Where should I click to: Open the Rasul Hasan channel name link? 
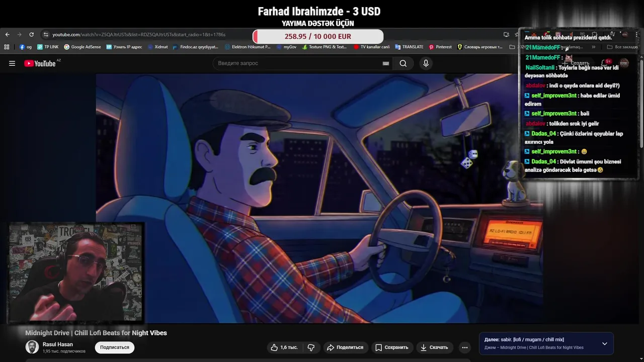coord(58,344)
